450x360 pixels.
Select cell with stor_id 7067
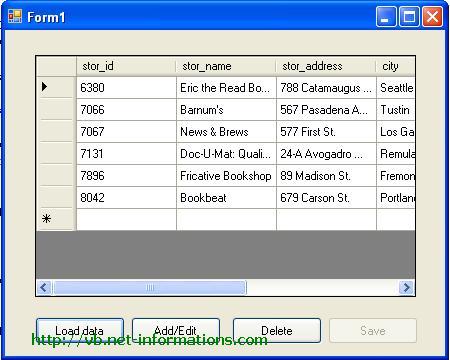126,132
